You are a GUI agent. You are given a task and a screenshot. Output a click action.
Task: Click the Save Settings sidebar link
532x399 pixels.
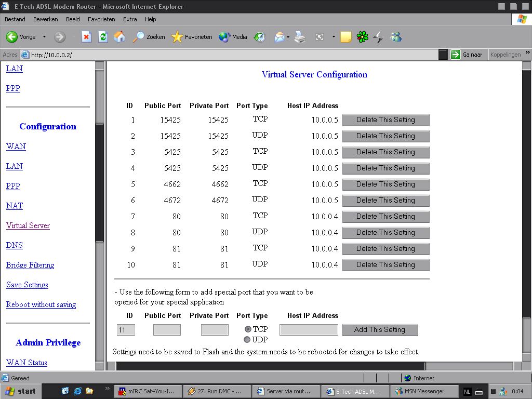(x=27, y=285)
